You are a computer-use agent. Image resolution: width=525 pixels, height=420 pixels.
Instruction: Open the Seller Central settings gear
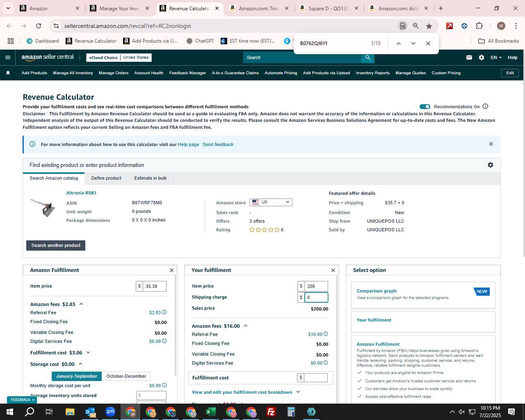482,57
